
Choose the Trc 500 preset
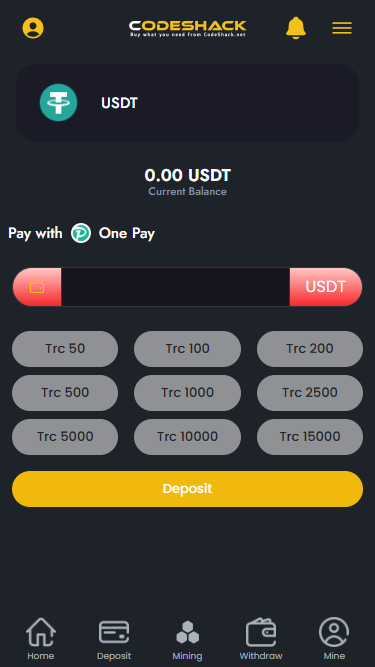[x=65, y=393]
